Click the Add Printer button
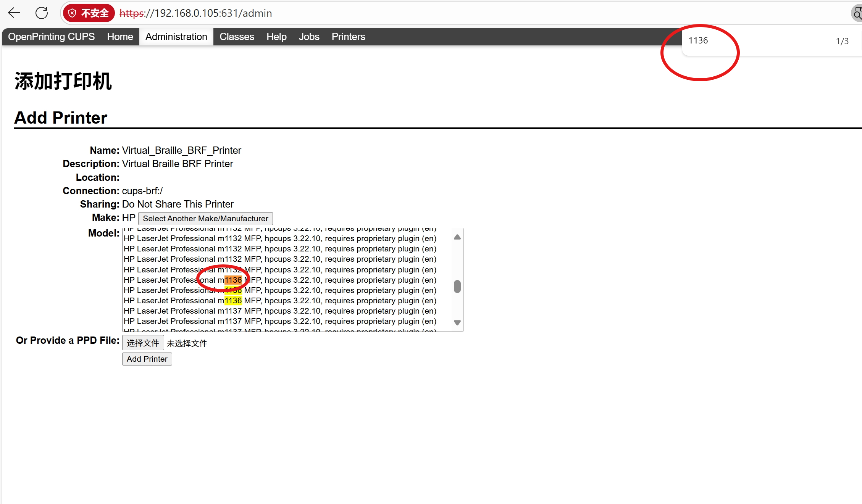Screen dimensions: 862x504 tap(147, 359)
